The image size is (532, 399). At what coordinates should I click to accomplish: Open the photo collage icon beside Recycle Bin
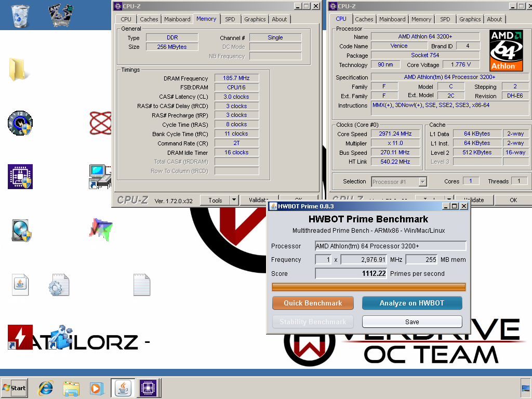tap(61, 15)
